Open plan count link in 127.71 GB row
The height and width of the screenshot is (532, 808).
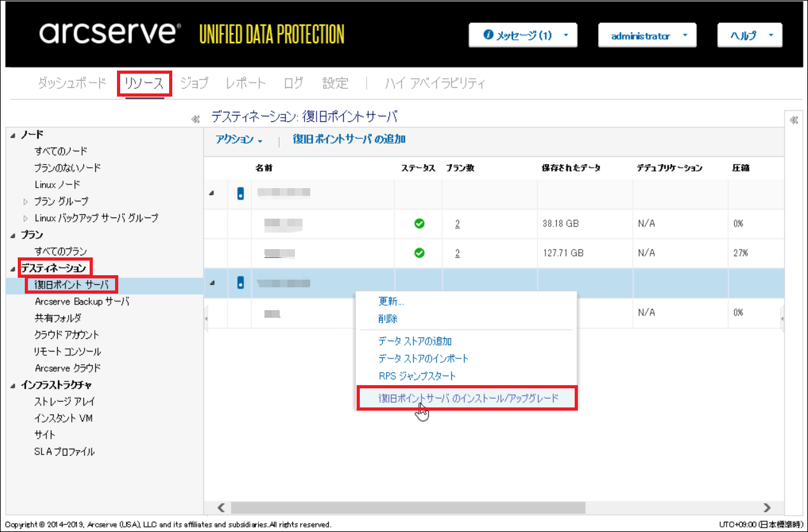(457, 253)
